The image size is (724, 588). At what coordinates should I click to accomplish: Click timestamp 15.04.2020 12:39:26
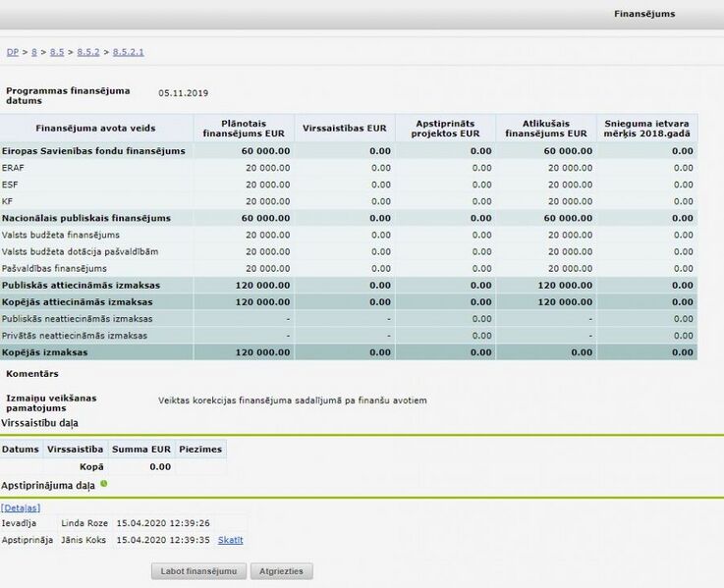pyautogui.click(x=163, y=523)
